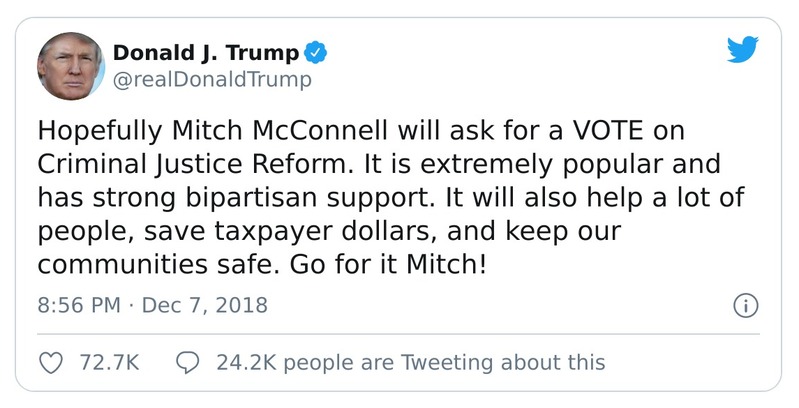Click the Twitter bird logo
The image size is (799, 408).
pos(741,49)
